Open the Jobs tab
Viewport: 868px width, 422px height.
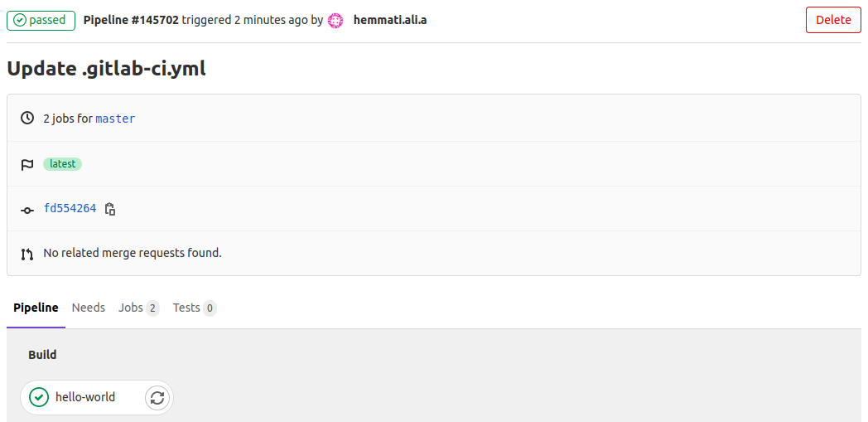pos(138,308)
